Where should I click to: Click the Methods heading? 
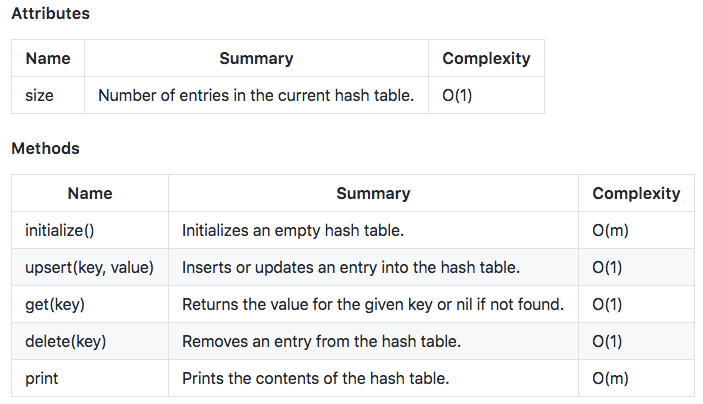(x=45, y=148)
